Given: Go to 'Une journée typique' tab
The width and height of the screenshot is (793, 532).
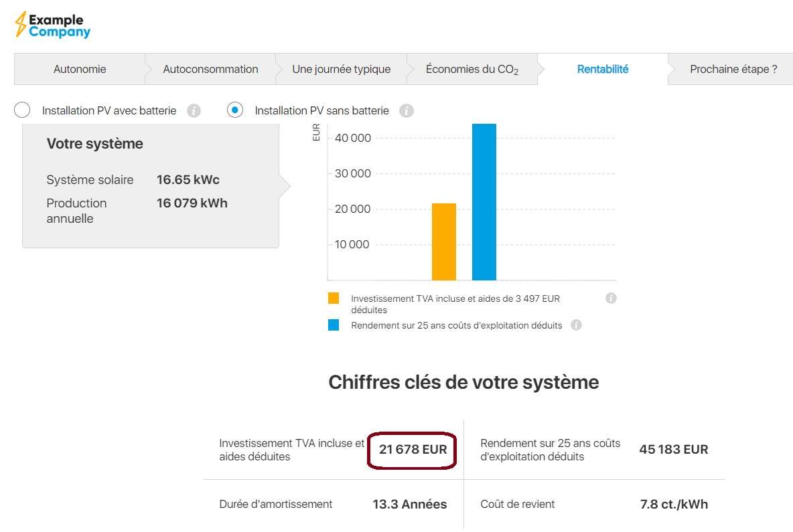Looking at the screenshot, I should (x=341, y=69).
